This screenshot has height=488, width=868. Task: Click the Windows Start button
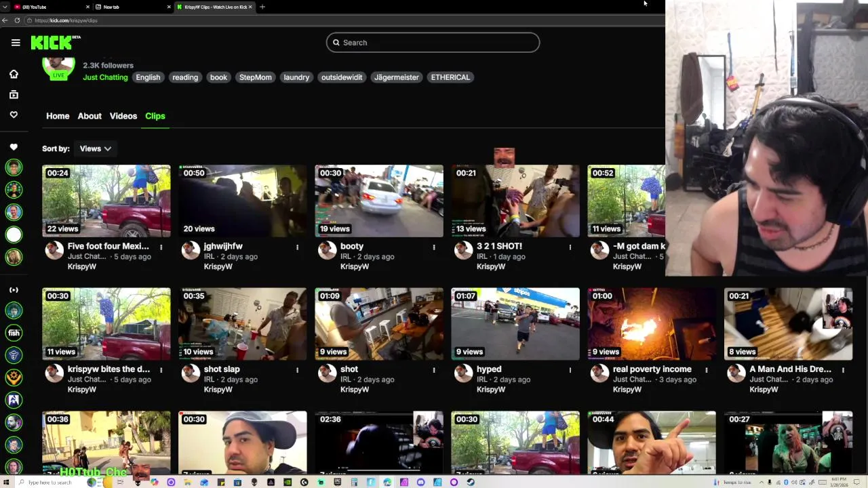pos(6,483)
